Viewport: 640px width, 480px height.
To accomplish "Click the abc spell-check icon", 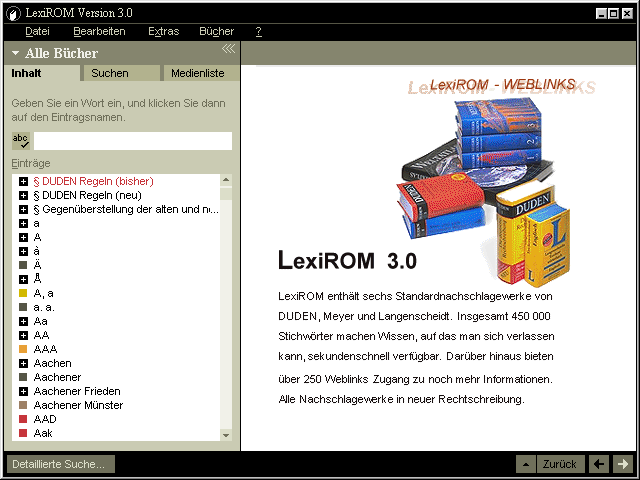I will (x=20, y=141).
